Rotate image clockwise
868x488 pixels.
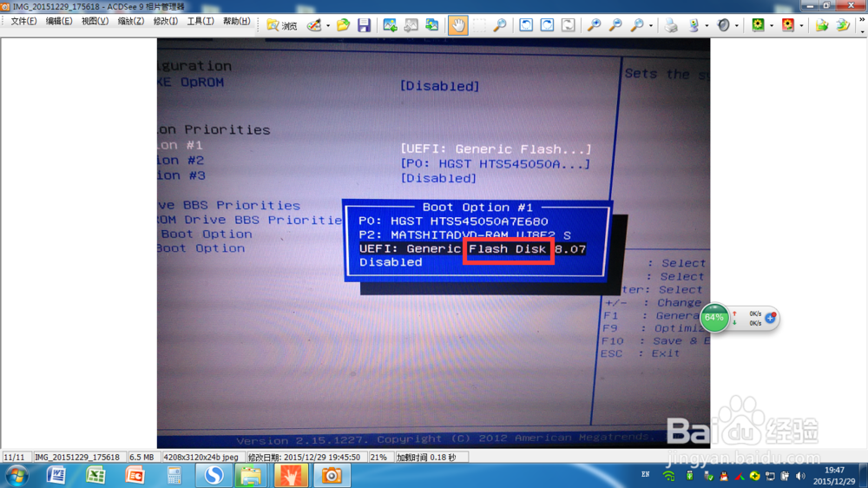tap(547, 25)
